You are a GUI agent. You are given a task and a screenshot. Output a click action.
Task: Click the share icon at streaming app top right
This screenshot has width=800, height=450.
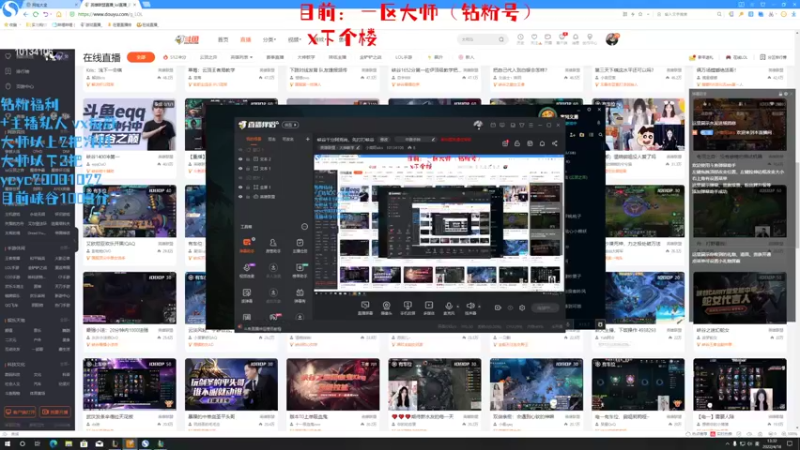[x=555, y=143]
